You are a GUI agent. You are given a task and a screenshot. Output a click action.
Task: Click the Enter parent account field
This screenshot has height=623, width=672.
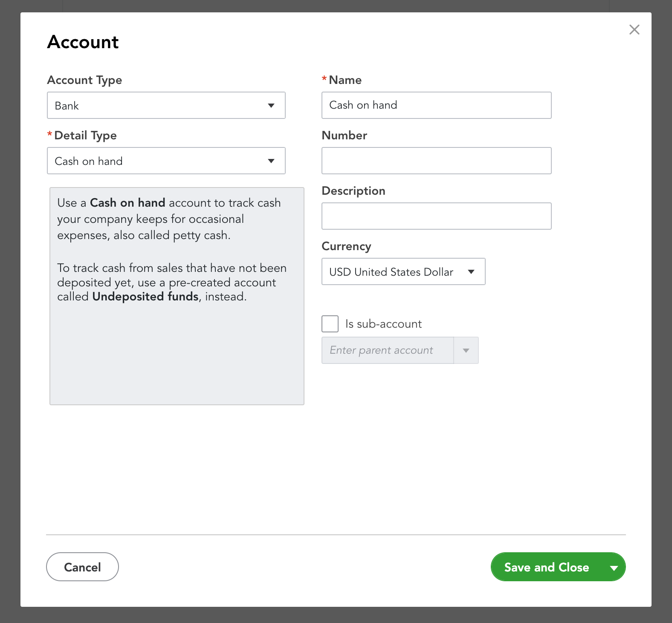tap(387, 350)
